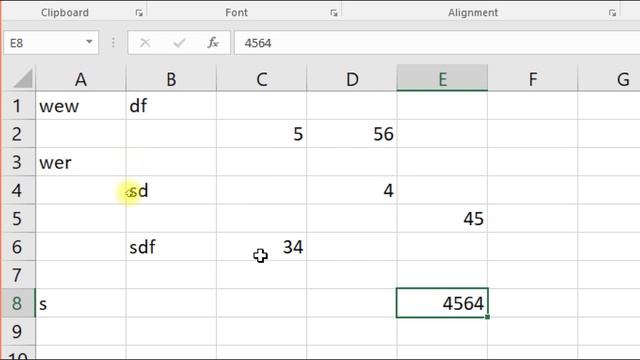Open Font group dialog launcher
Image resolution: width=640 pixels, height=360 pixels.
pos(333,13)
